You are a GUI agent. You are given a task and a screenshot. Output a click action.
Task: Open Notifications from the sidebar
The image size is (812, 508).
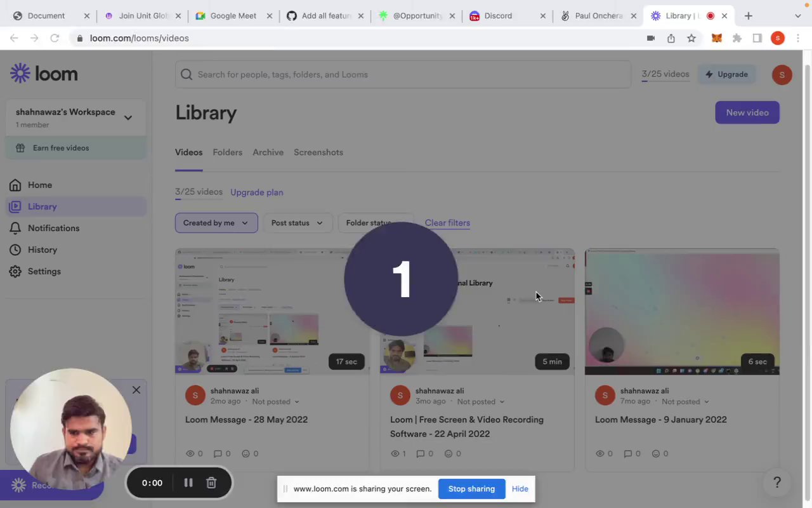point(53,228)
